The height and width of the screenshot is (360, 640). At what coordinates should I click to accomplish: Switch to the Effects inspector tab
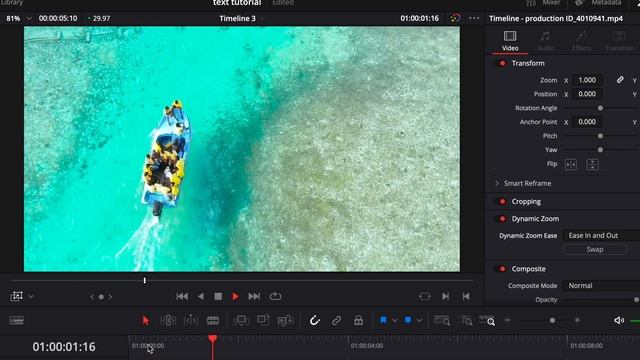582,41
